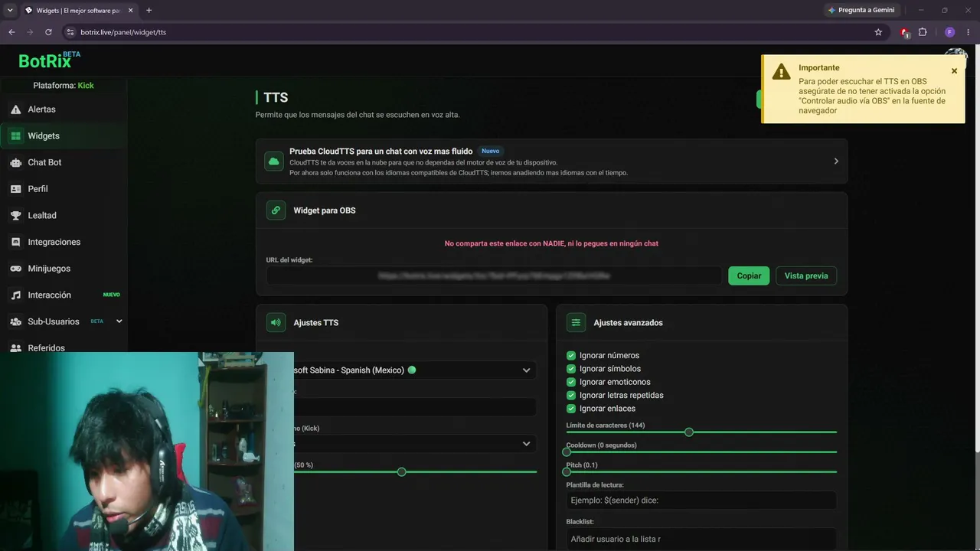980x551 pixels.
Task: Click the warning icon in Importante notice
Action: tap(781, 72)
